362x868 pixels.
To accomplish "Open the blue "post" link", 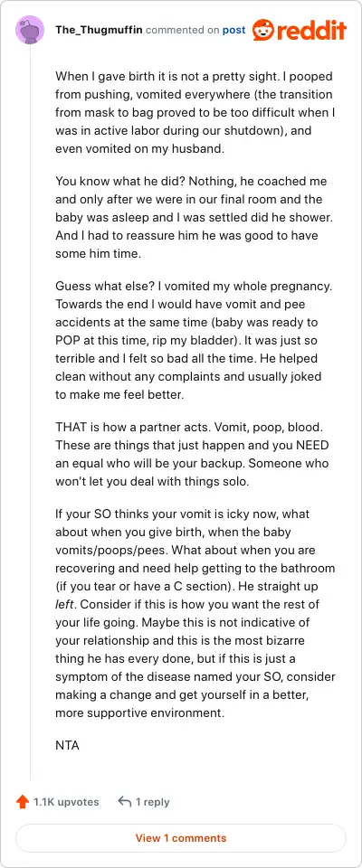I will pyautogui.click(x=233, y=30).
